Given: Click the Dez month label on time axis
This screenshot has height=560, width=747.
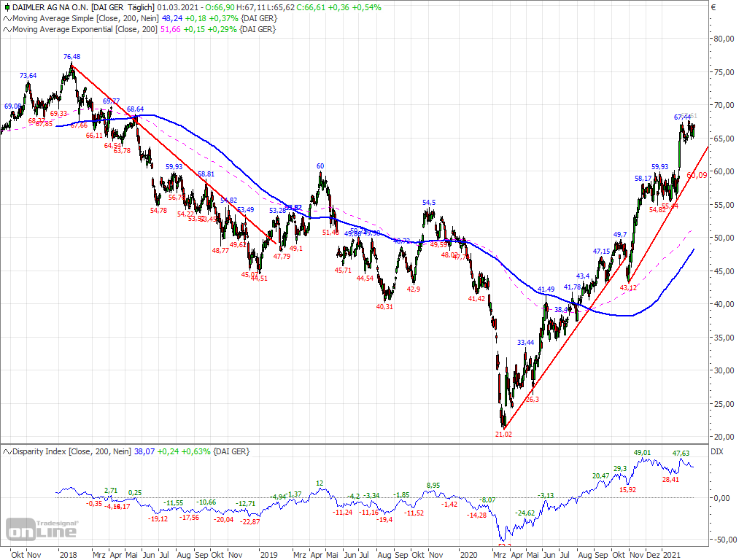Looking at the screenshot, I should [x=653, y=555].
